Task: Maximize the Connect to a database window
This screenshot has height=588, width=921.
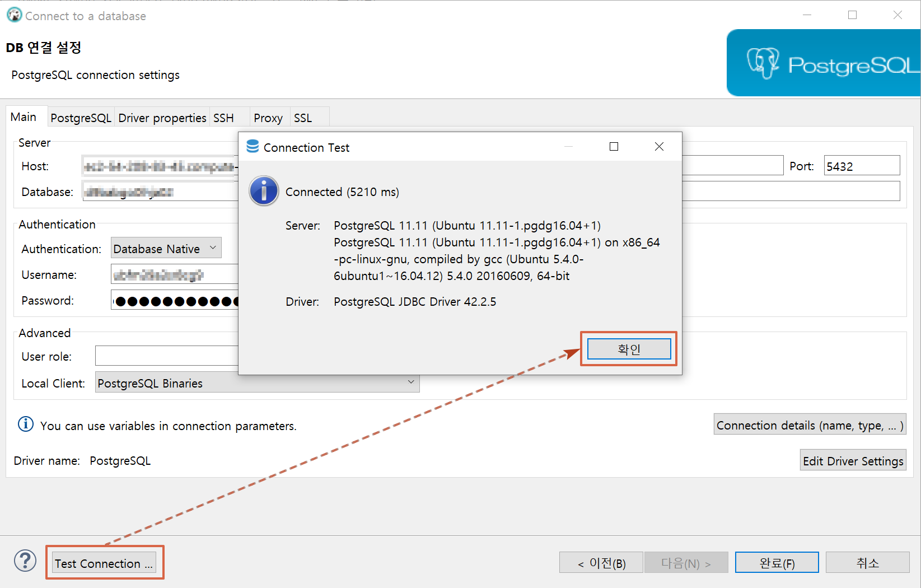Action: pos(852,15)
